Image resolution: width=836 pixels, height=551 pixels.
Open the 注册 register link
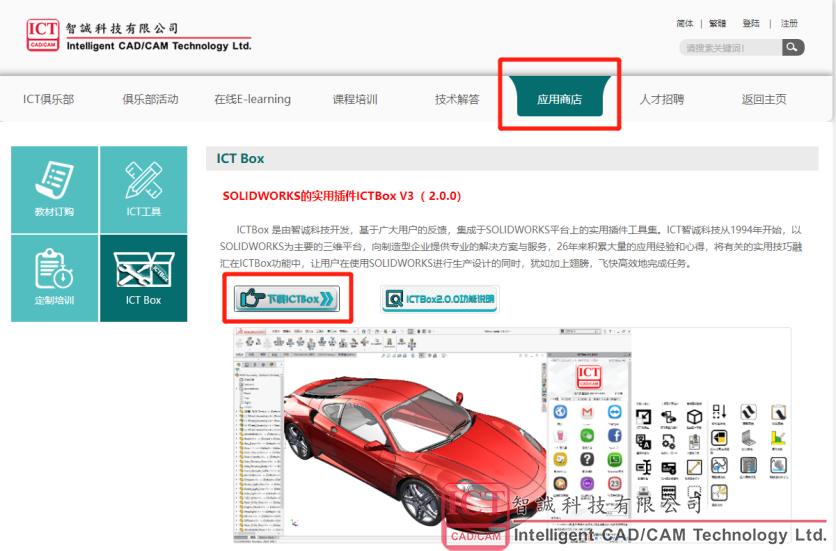tap(789, 23)
